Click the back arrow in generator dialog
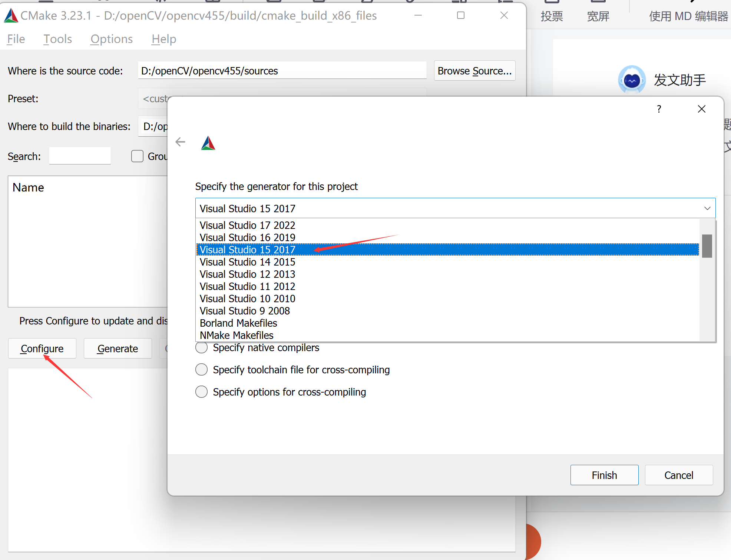This screenshot has width=731, height=560. coord(180,142)
